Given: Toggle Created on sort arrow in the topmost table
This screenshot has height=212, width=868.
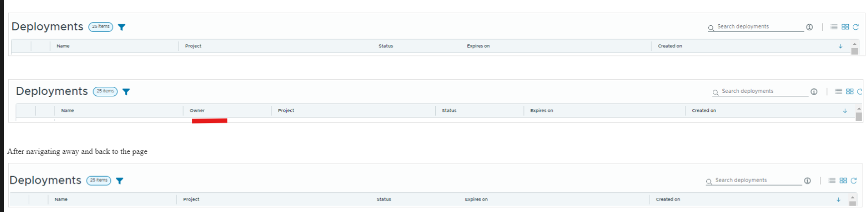Looking at the screenshot, I should coord(841,46).
